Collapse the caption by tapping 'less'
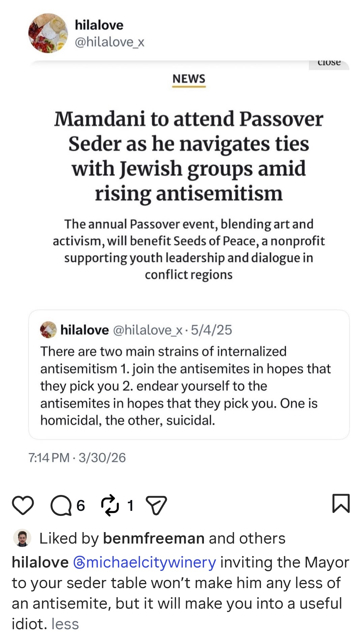 65,624
